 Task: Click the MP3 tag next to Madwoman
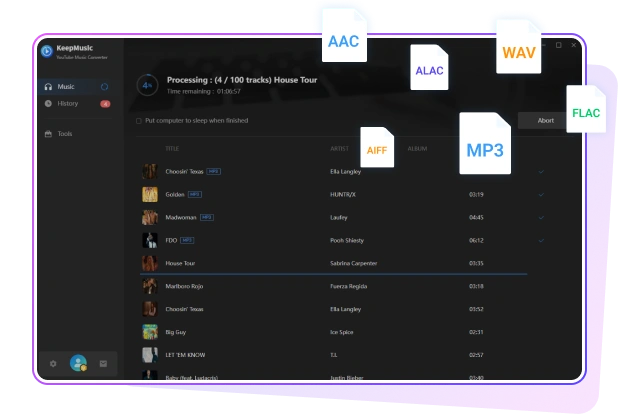[x=207, y=217]
